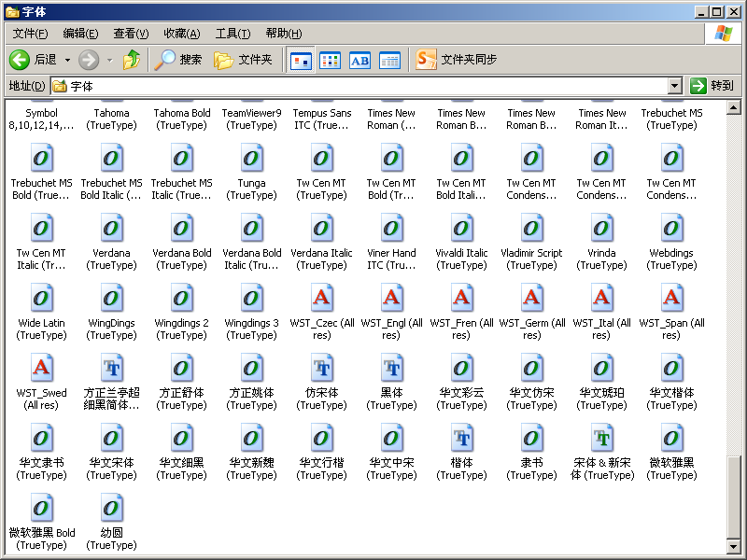The width and height of the screenshot is (747, 560).
Task: Click the 'WST_Ital (All res)' label
Action: click(x=601, y=329)
